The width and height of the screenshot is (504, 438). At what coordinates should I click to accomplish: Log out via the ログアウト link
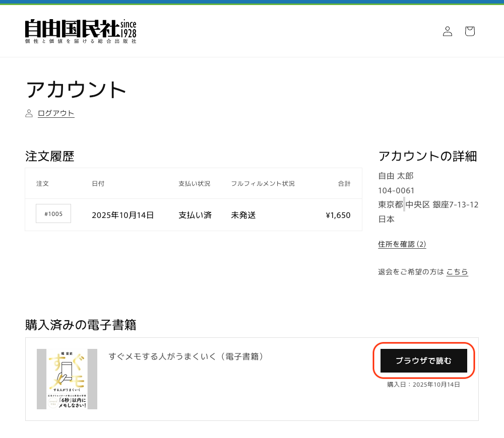[x=56, y=113]
